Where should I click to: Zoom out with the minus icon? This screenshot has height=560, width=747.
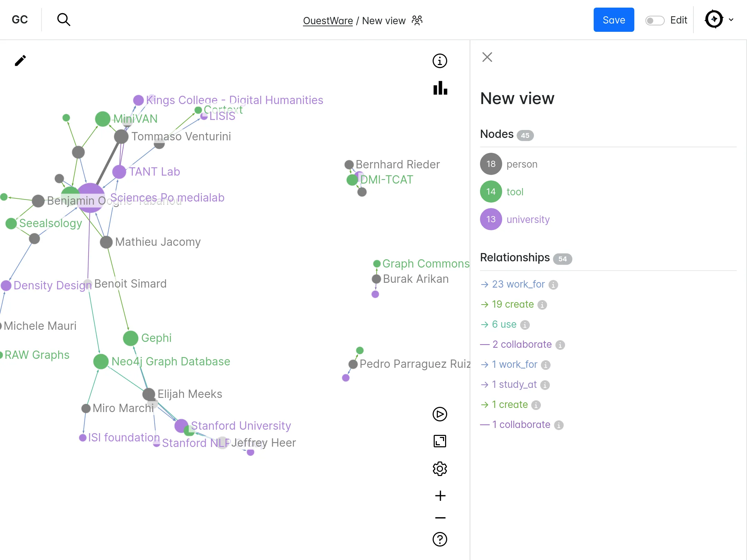[440, 517]
